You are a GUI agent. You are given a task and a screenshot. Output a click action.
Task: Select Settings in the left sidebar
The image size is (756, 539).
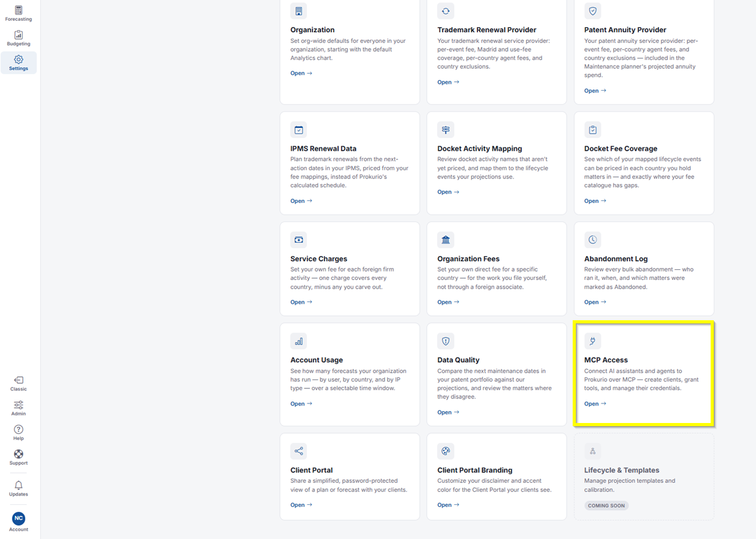pos(18,63)
